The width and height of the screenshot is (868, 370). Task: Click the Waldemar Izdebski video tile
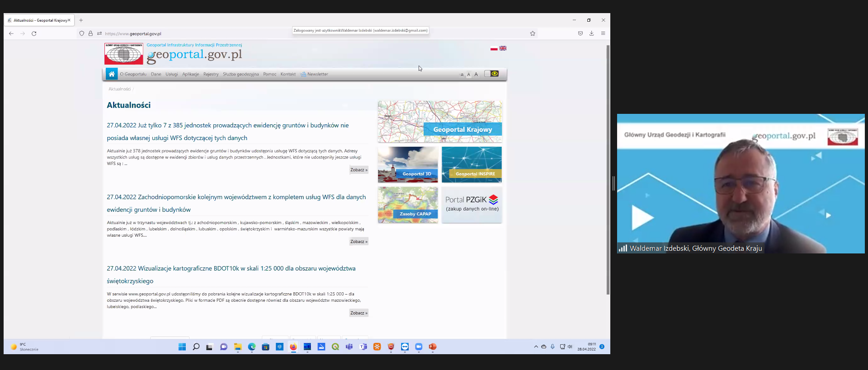pyautogui.click(x=741, y=183)
